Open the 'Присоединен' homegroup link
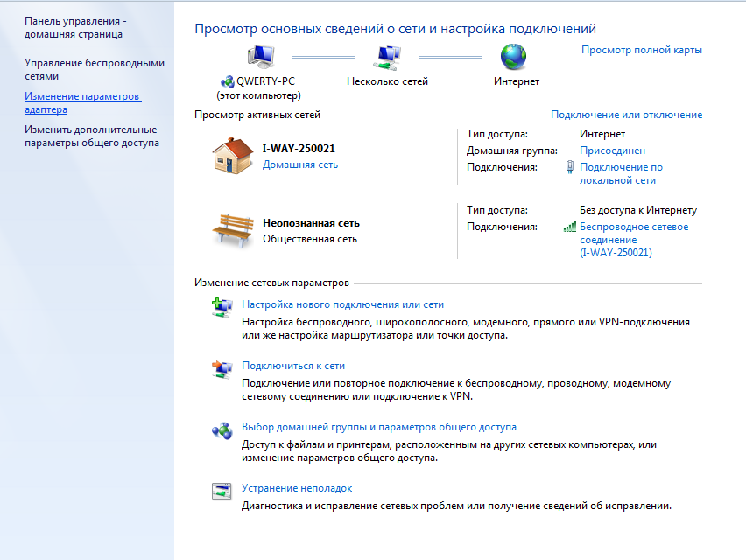 (x=612, y=150)
